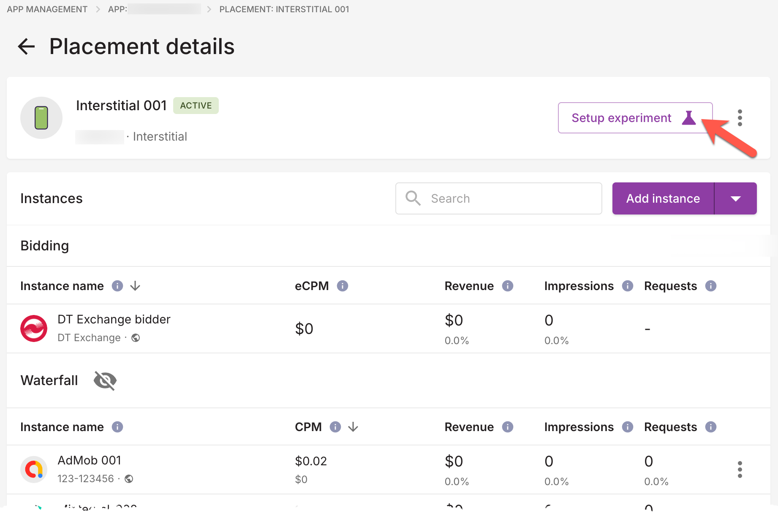Screen dimensions: 778x532
Task: Expand the Add instance dropdown arrow
Action: [x=735, y=198]
